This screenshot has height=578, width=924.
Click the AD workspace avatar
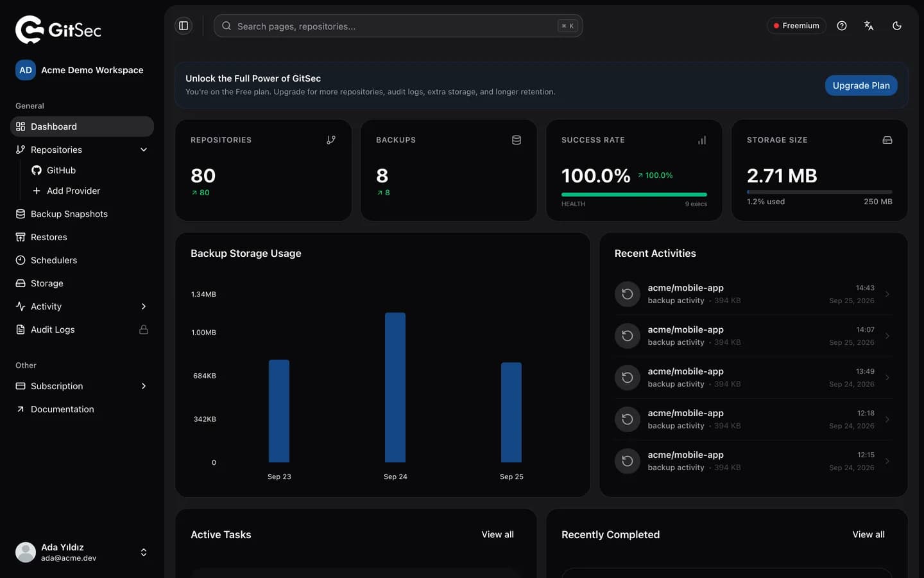coord(26,70)
